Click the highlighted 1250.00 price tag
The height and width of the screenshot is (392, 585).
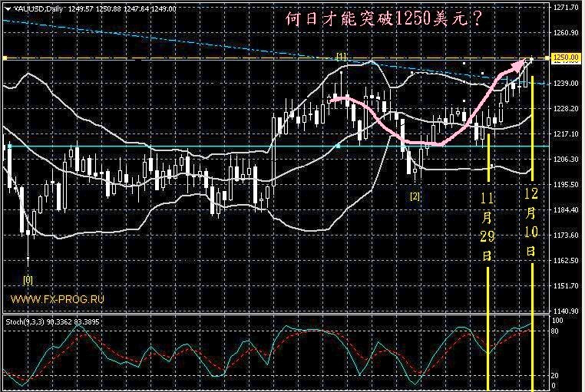566,58
